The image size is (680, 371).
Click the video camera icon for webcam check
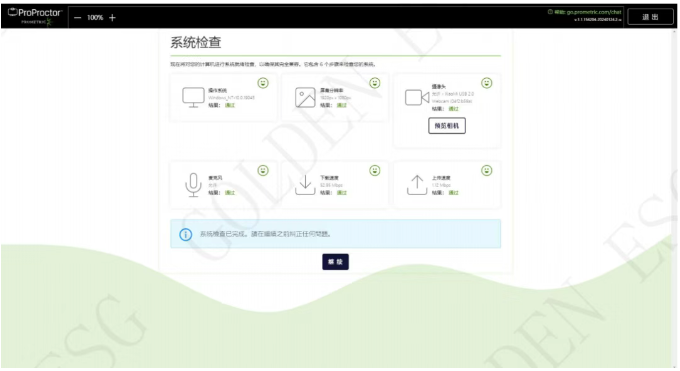(x=417, y=97)
